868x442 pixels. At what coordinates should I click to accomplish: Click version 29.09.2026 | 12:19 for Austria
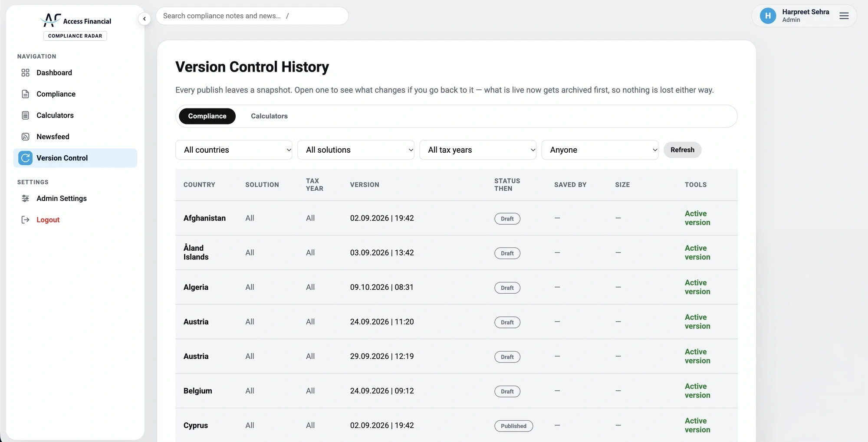(382, 356)
